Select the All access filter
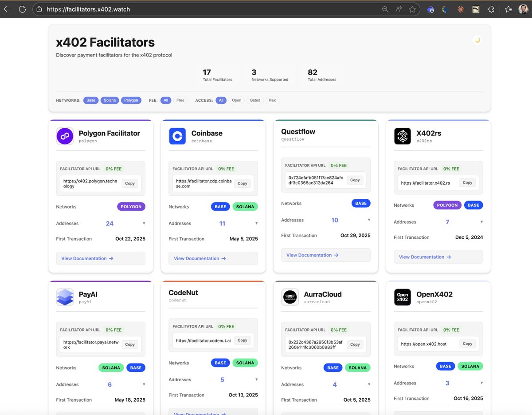The image size is (532, 415). (221, 100)
